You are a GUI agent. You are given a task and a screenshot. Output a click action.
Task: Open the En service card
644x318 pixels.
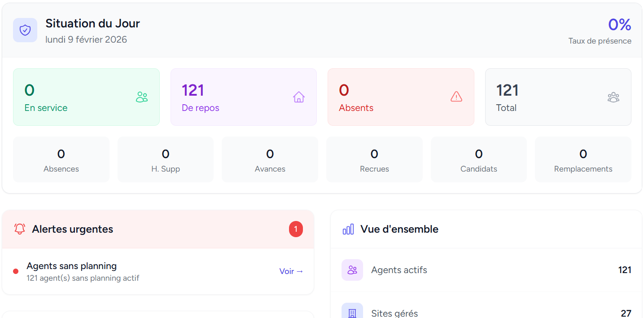click(x=86, y=97)
